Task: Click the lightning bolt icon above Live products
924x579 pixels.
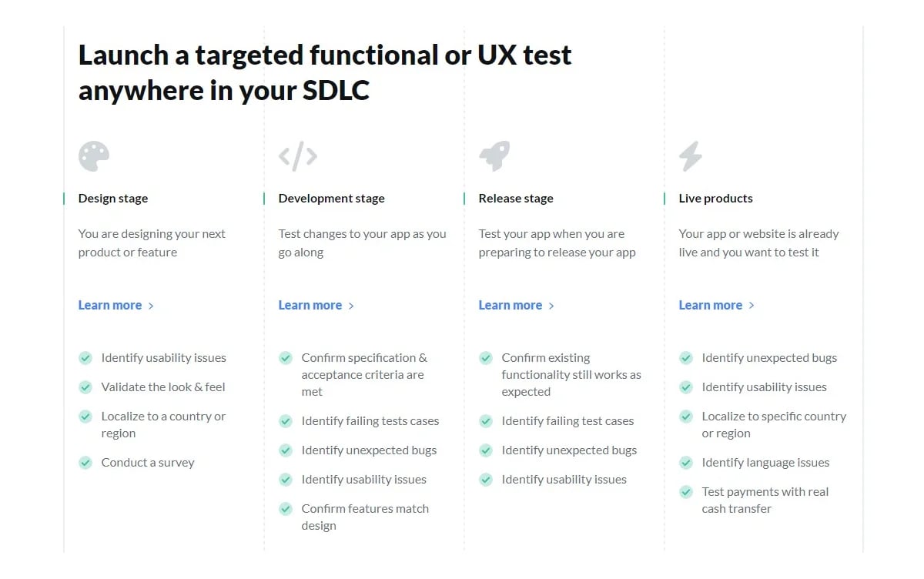Action: coord(690,156)
